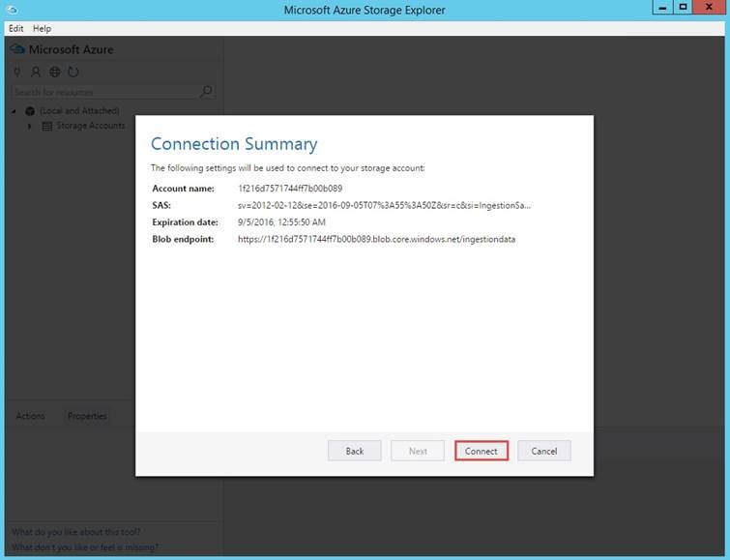730x560 pixels.
Task: Select the (Local and Attached) tree item
Action: [x=79, y=111]
